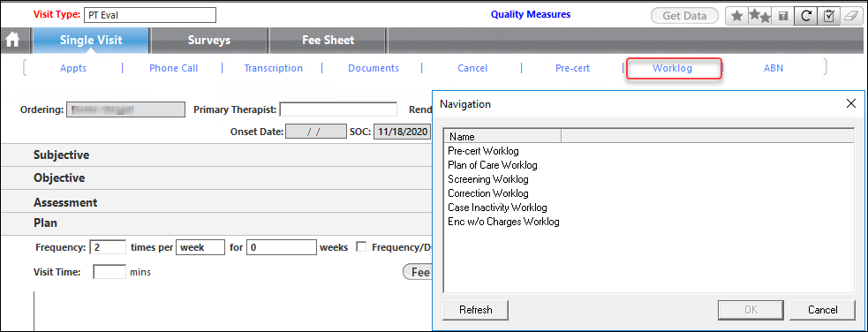Click Refresh in the Navigation dialog

click(476, 310)
